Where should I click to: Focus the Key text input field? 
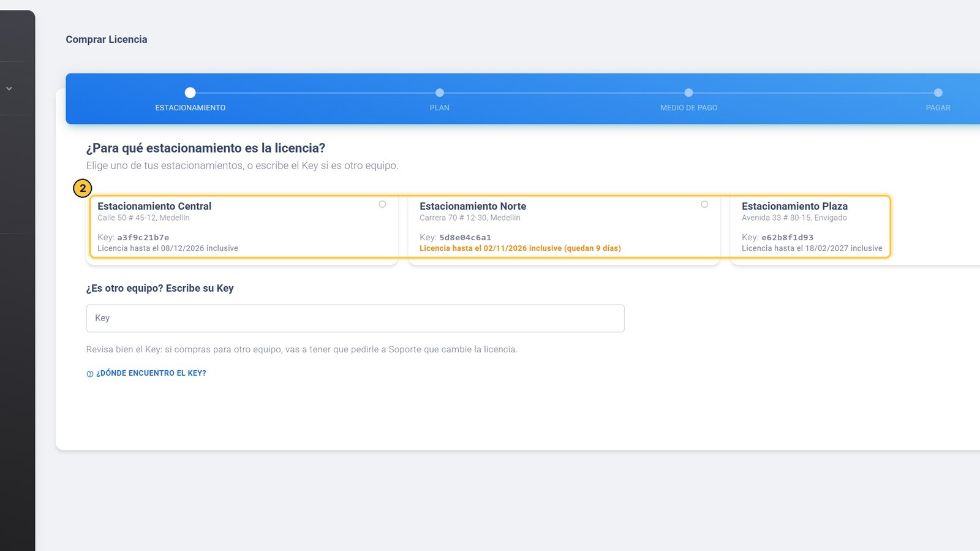point(355,318)
